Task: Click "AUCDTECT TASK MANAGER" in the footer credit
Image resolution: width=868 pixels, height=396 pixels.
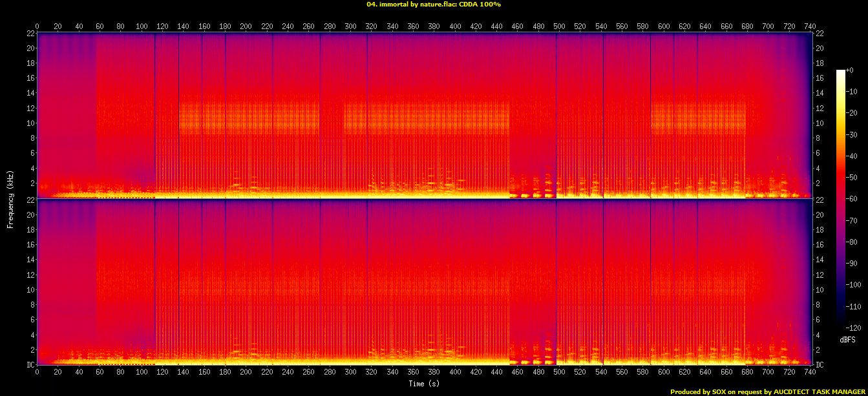Action: [819, 391]
